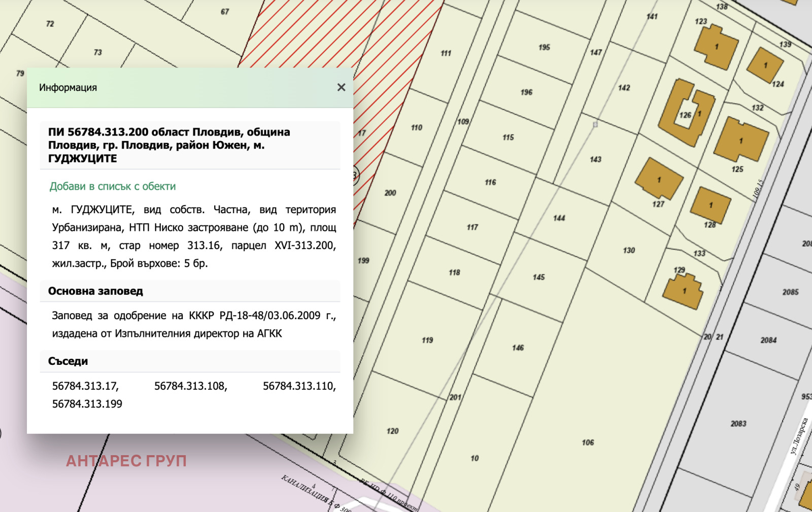Screen dimensions: 812x512
Task: Select parcel 106 on the map
Action: coord(588,442)
